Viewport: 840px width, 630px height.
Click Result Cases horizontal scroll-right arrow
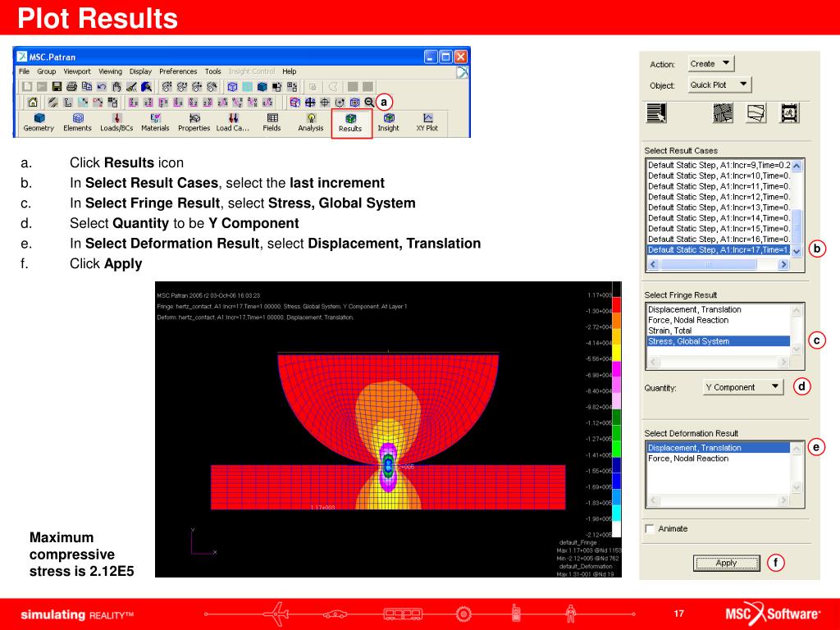pyautogui.click(x=783, y=264)
